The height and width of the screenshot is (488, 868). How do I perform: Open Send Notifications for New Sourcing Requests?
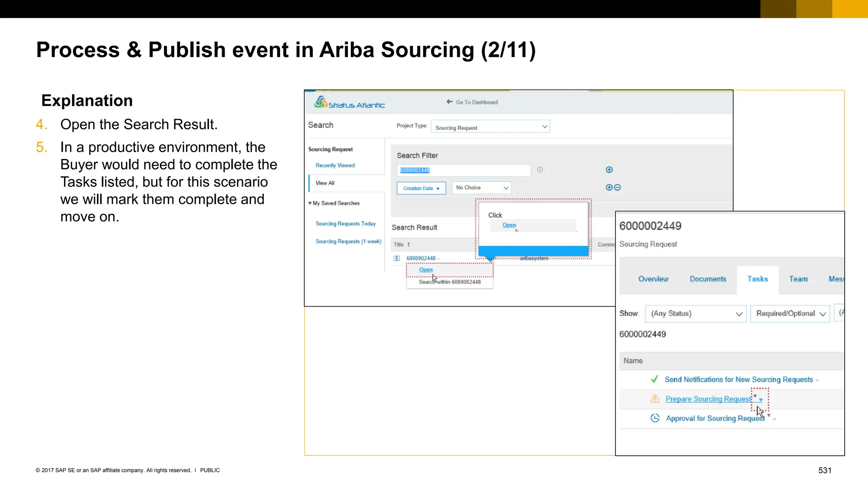click(739, 380)
